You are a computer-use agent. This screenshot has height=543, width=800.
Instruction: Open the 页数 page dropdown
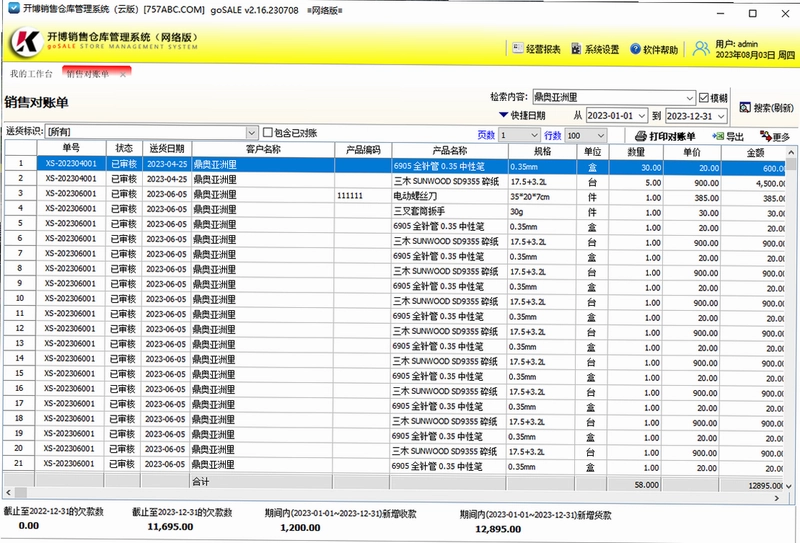pos(534,135)
